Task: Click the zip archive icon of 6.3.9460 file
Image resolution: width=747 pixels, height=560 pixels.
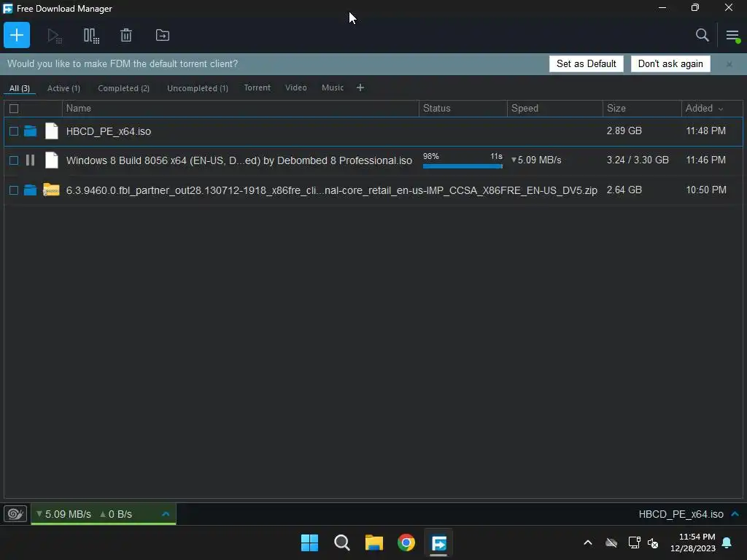Action: point(51,190)
